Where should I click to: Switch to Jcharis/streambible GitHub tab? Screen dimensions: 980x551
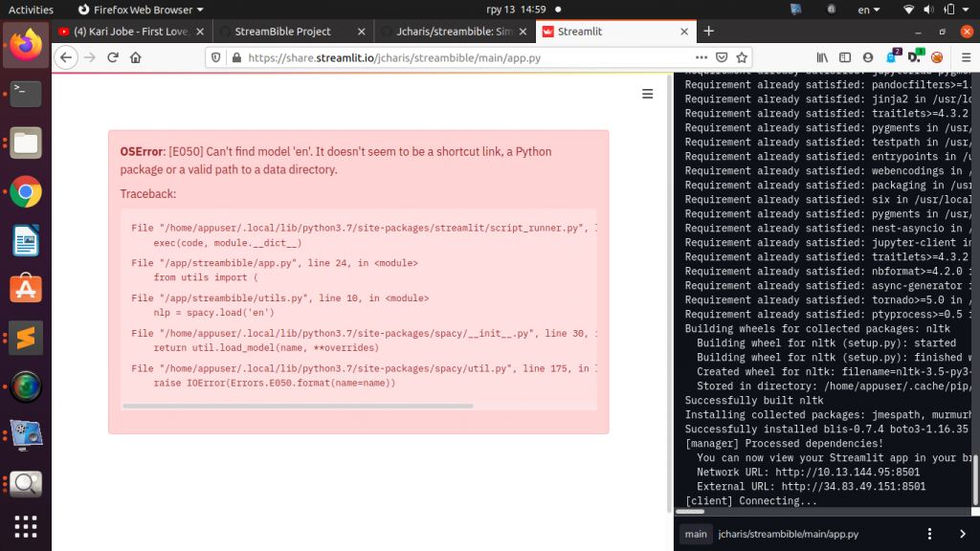point(455,32)
